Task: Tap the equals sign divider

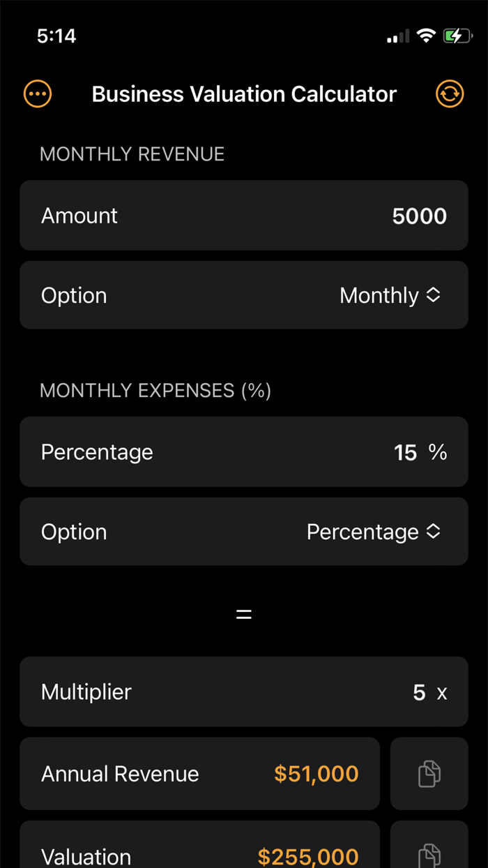Action: 244,613
